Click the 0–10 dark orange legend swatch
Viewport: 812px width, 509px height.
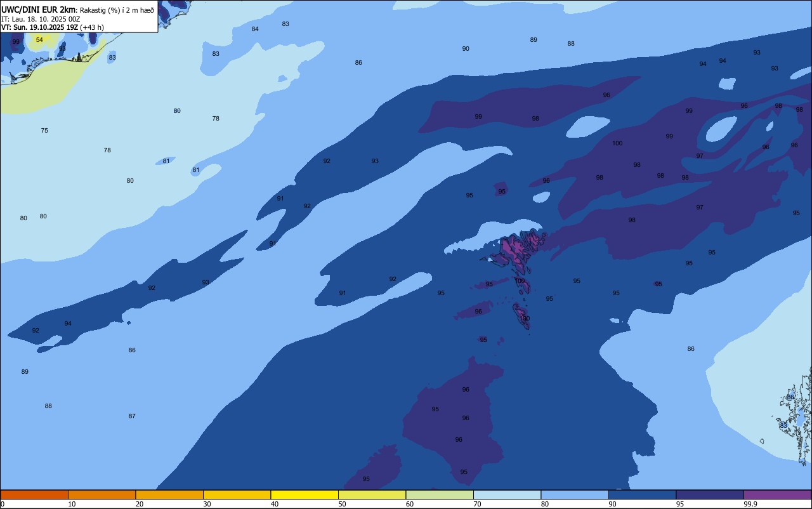34,494
